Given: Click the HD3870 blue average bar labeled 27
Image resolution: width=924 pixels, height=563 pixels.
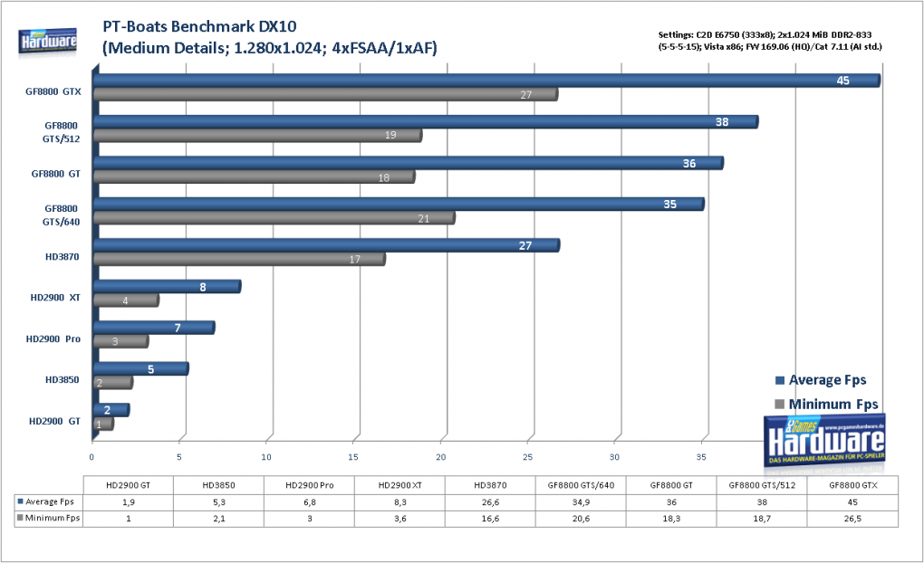Looking at the screenshot, I should click(326, 245).
